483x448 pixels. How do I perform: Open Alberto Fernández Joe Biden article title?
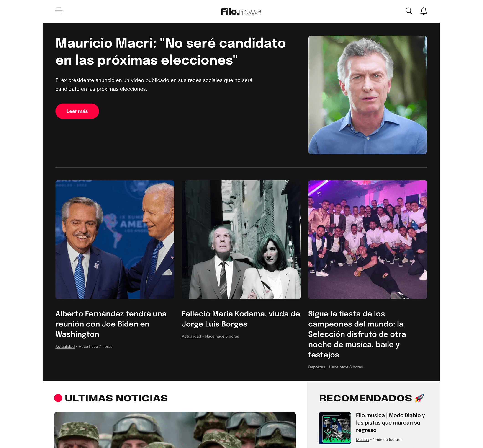pos(111,324)
